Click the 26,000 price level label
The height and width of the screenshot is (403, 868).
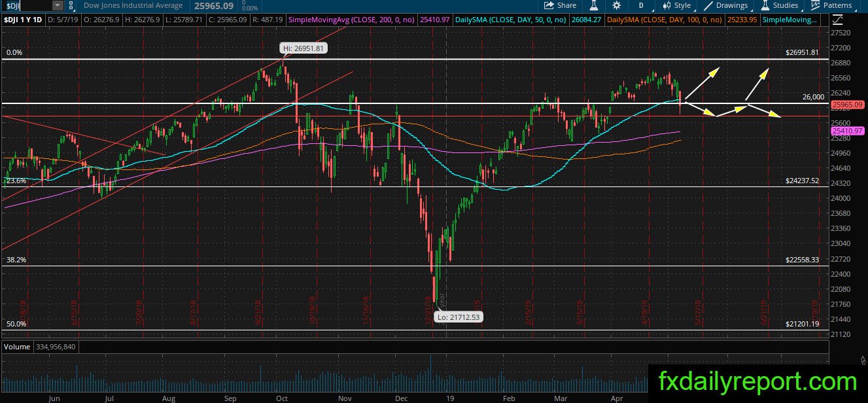813,97
